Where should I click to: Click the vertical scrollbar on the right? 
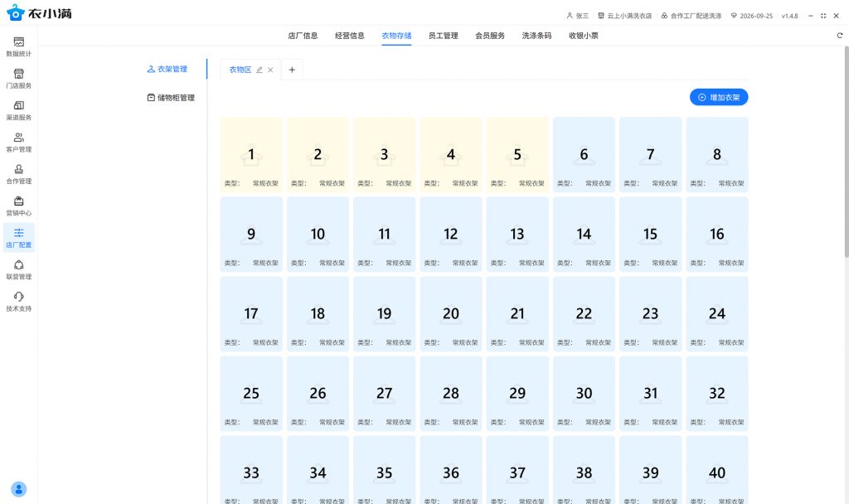click(845, 149)
